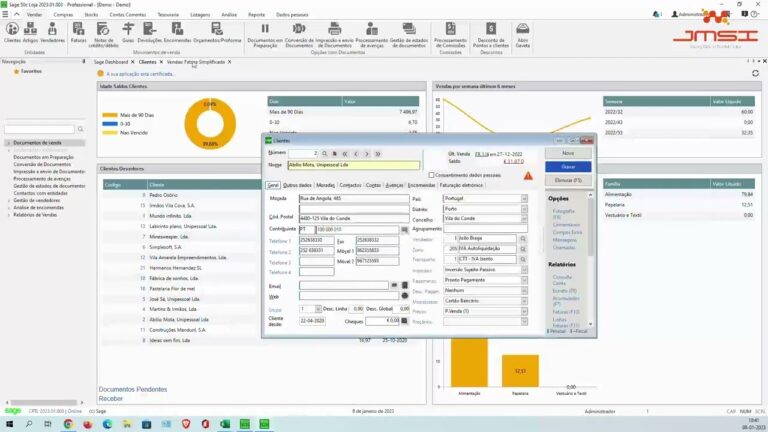Open Windows Start menu
The height and width of the screenshot is (432, 768).
[9, 424]
